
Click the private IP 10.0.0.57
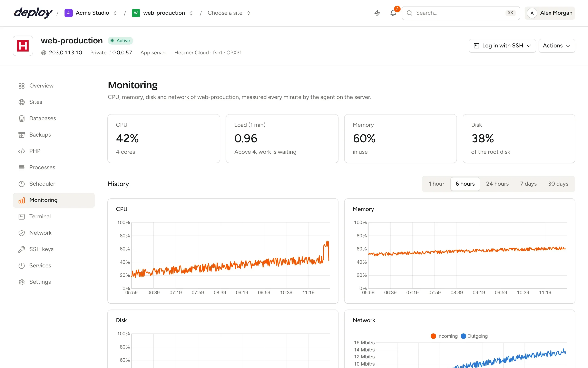[x=120, y=53]
